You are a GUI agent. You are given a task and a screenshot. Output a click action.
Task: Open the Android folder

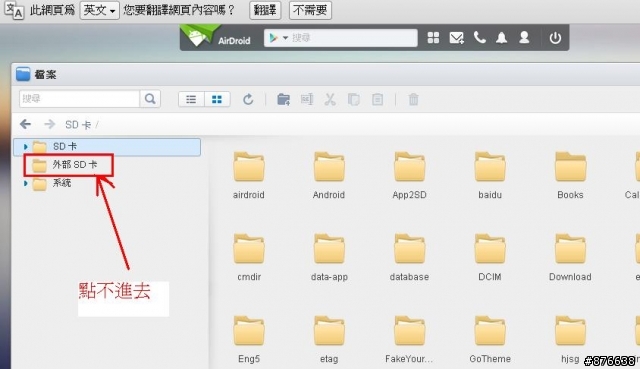click(x=329, y=176)
